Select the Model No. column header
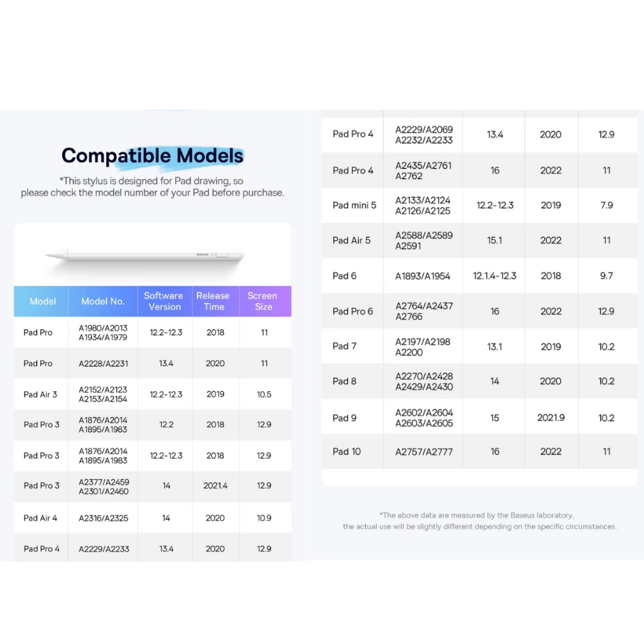Viewport: 644px width, 644px height. (103, 301)
